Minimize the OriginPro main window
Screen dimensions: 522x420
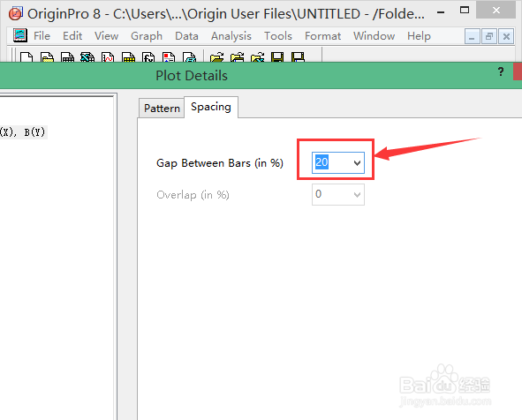441,12
